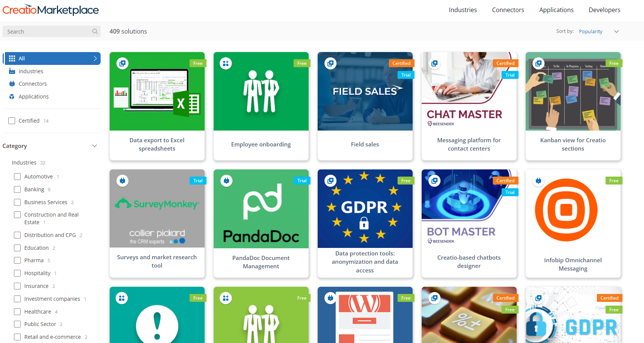This screenshot has width=644, height=343.
Task: Click the search magnifier icon
Action: pos(95,31)
